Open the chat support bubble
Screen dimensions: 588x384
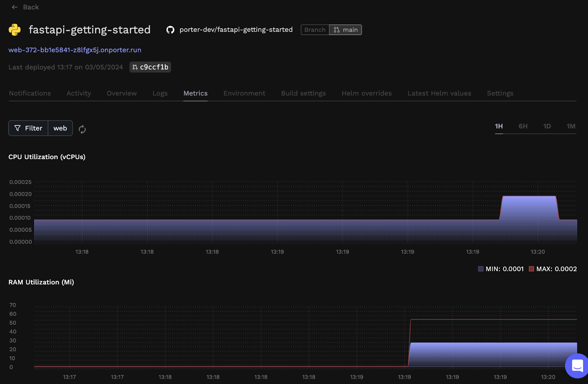pyautogui.click(x=577, y=366)
